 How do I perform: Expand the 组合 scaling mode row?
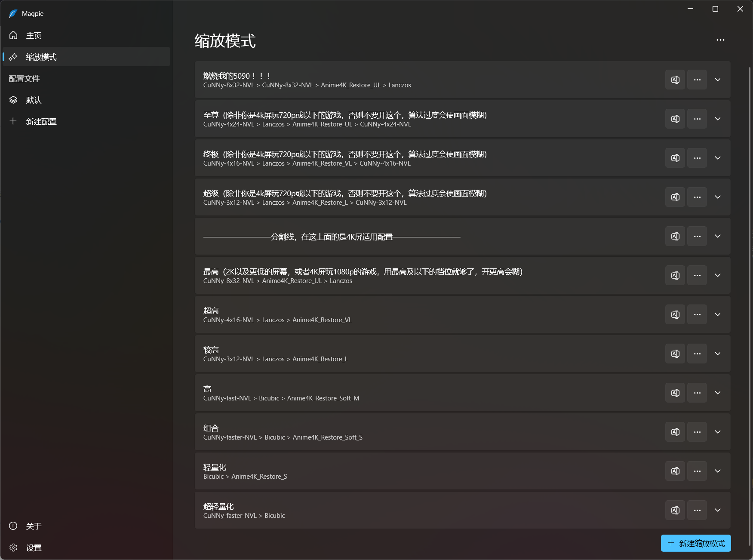coord(718,432)
